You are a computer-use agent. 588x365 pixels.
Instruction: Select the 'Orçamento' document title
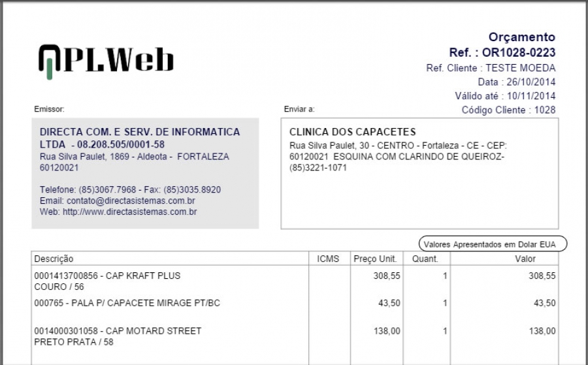coord(521,37)
